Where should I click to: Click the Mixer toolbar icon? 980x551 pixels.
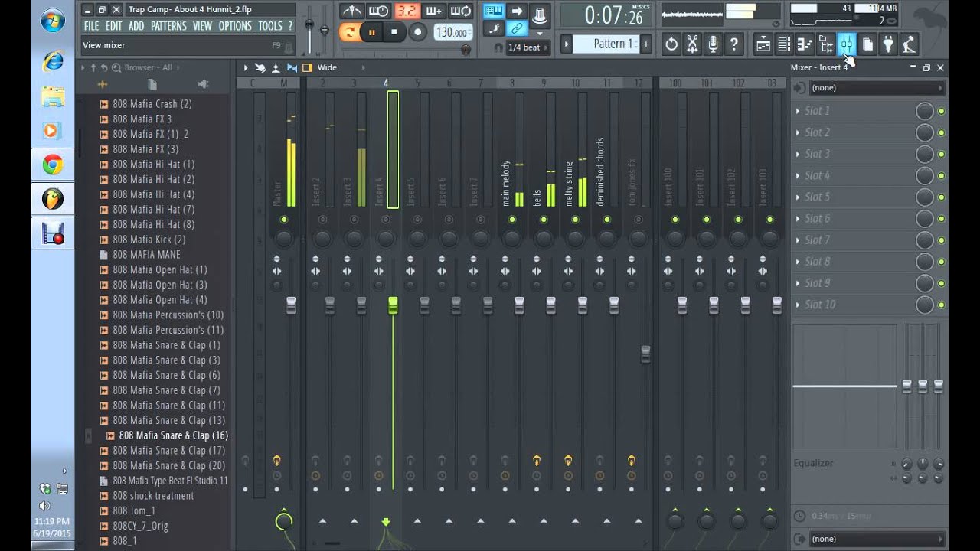pyautogui.click(x=846, y=44)
